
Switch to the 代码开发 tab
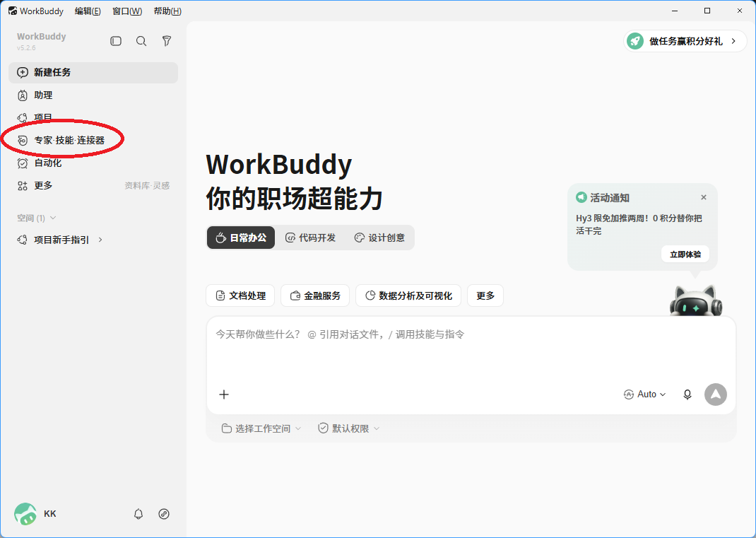tap(310, 238)
